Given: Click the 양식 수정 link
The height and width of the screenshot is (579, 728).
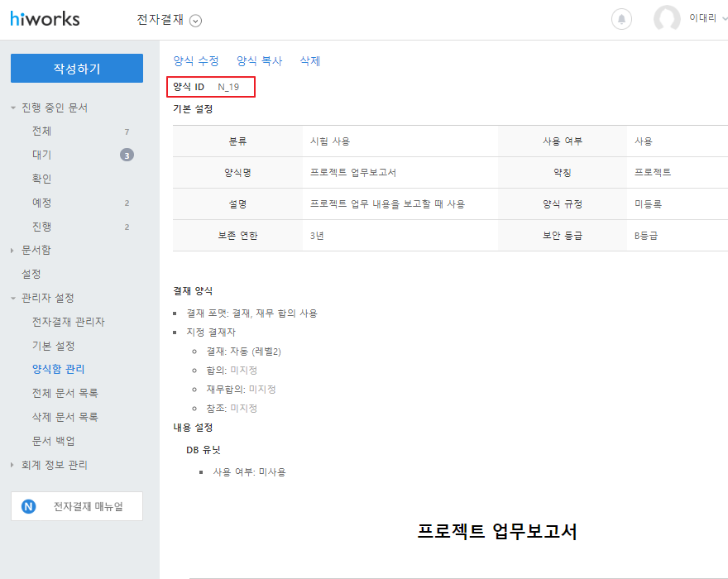Looking at the screenshot, I should 196,61.
